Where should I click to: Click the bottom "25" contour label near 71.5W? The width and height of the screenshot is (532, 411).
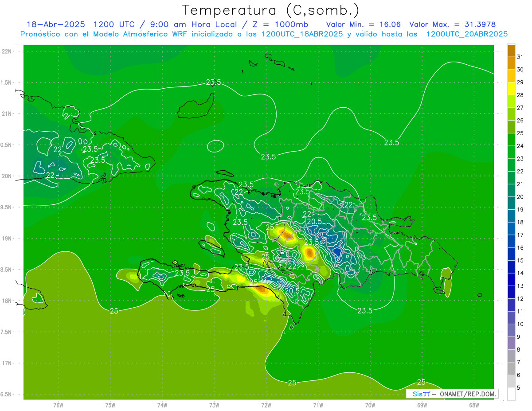pyautogui.click(x=292, y=383)
